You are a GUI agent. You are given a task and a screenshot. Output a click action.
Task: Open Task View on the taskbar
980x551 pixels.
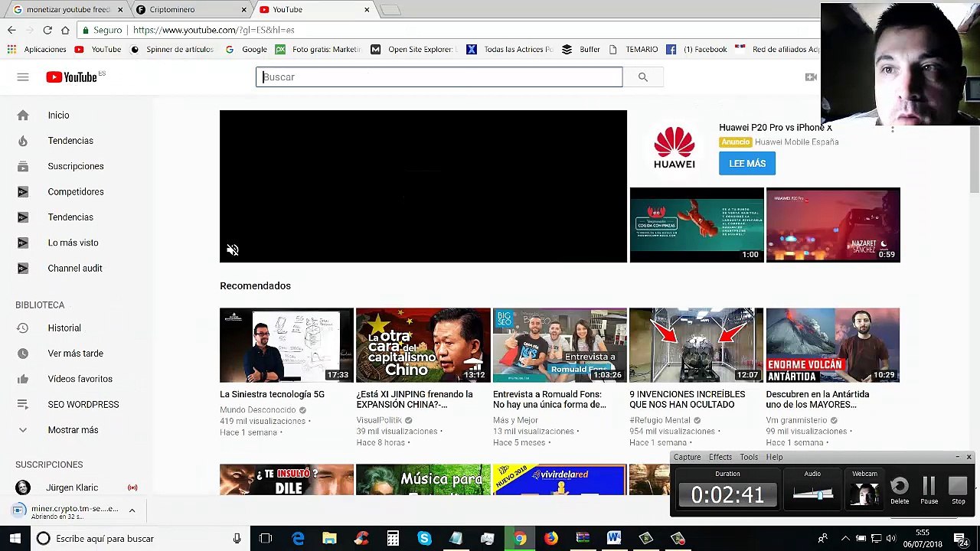[x=266, y=539]
